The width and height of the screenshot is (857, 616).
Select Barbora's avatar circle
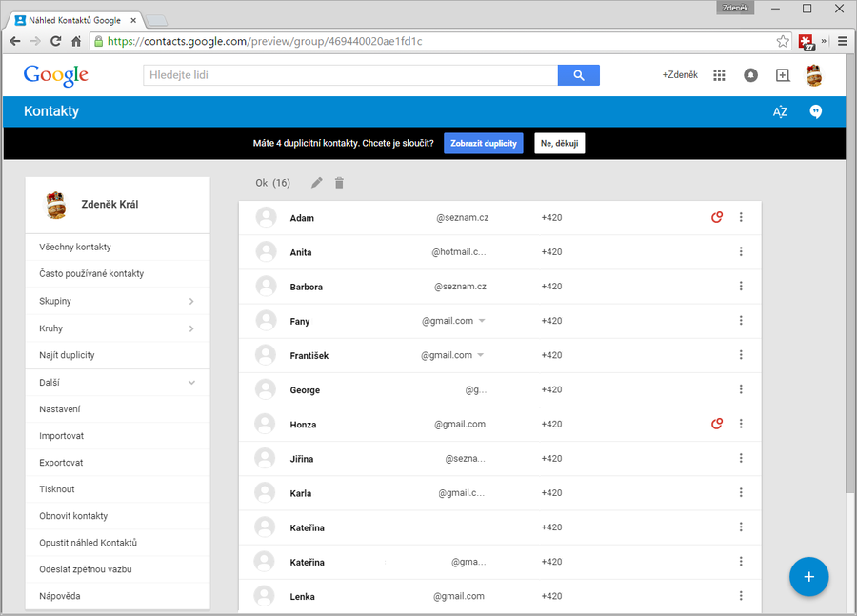pos(267,287)
